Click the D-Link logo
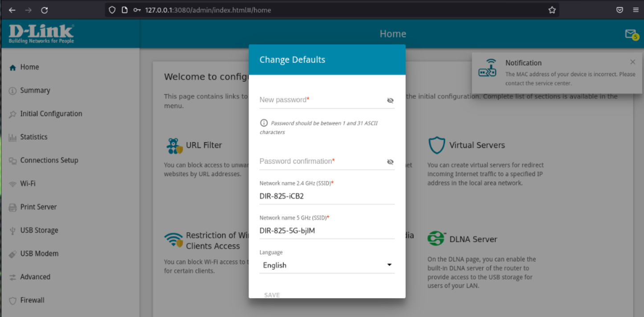 [41, 34]
